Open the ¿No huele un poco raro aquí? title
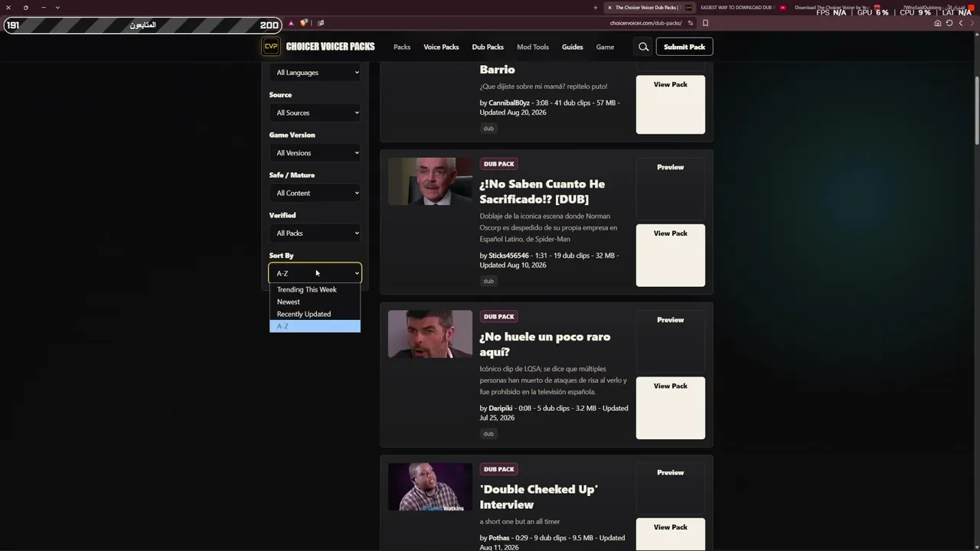The width and height of the screenshot is (980, 551). point(545,344)
